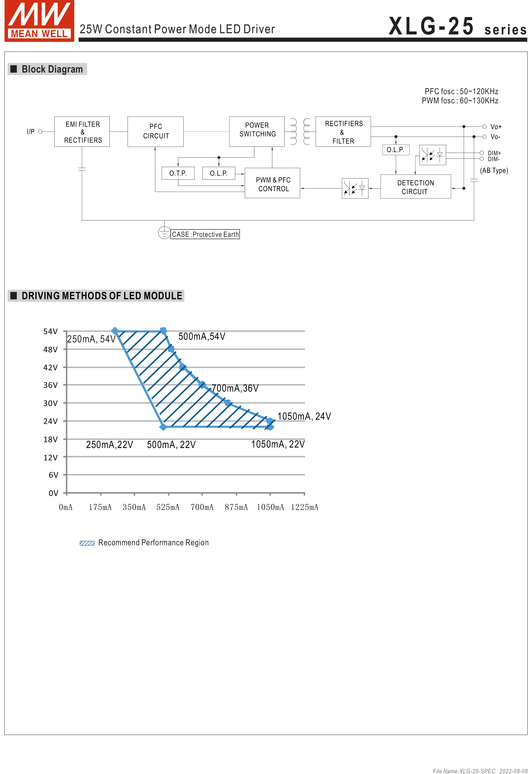Click the 24V axis label

pyautogui.click(x=51, y=421)
